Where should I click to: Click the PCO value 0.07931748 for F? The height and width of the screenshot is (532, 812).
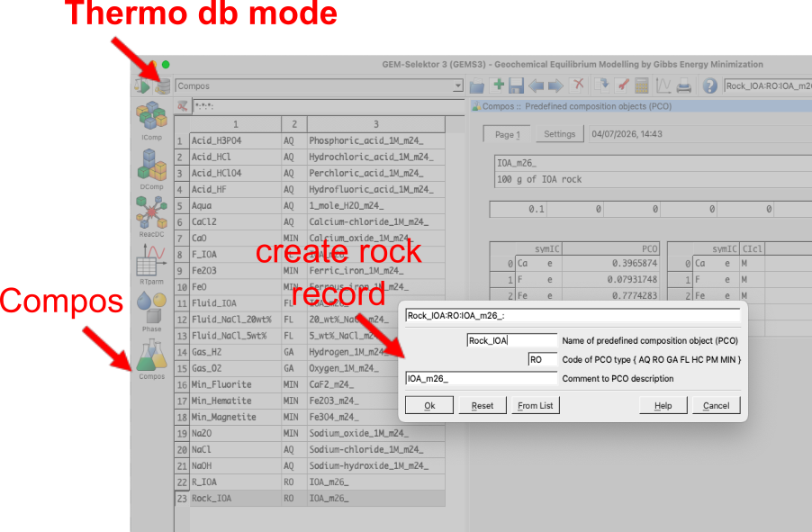click(x=610, y=279)
